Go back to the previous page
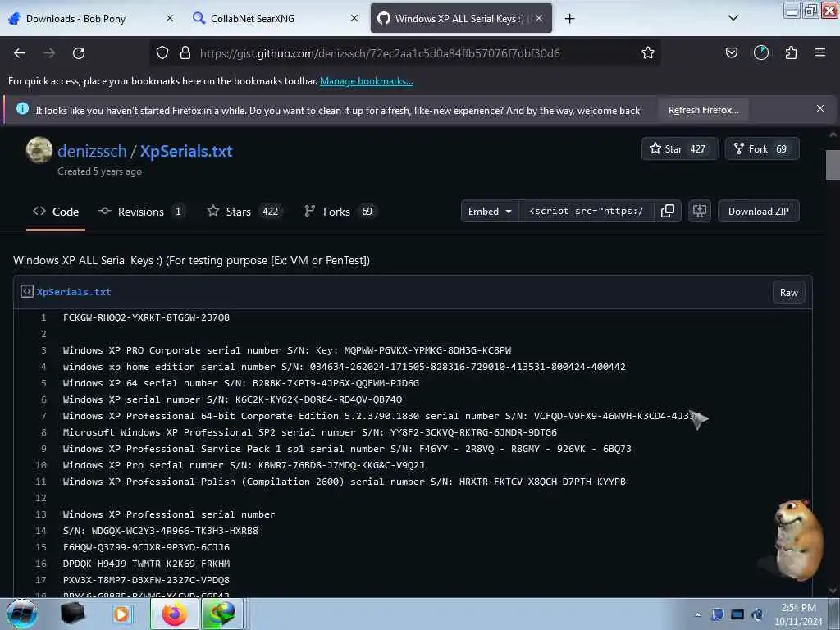This screenshot has width=840, height=630. [20, 53]
